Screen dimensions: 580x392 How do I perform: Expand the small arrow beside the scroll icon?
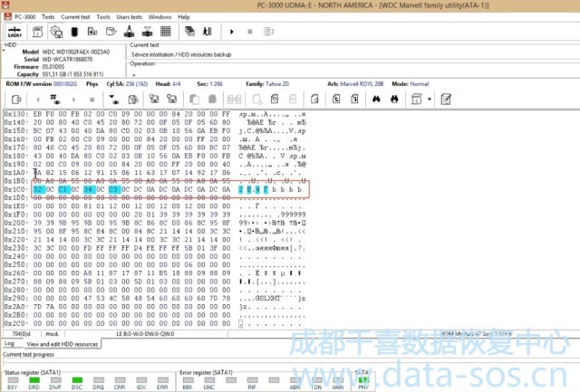click(429, 100)
